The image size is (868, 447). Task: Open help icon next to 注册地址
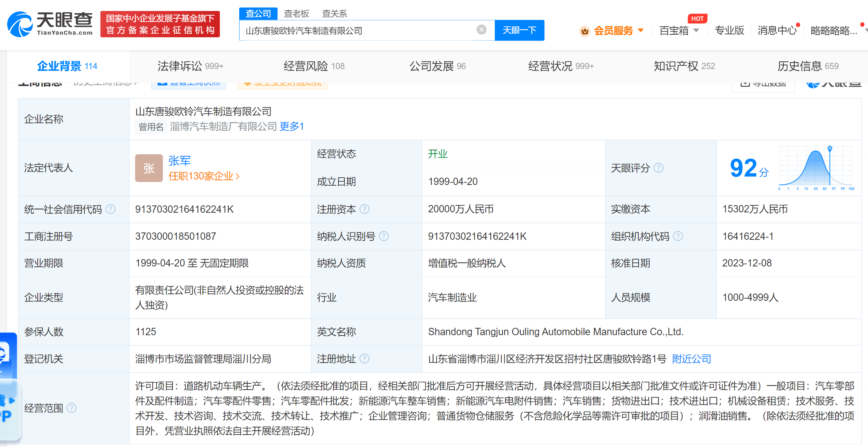[364, 359]
